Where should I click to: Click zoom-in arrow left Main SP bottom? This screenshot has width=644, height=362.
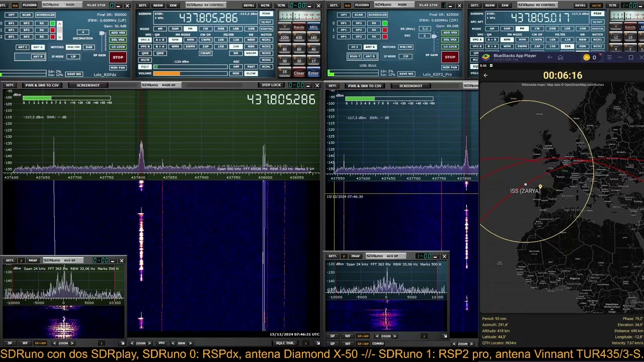point(149,343)
